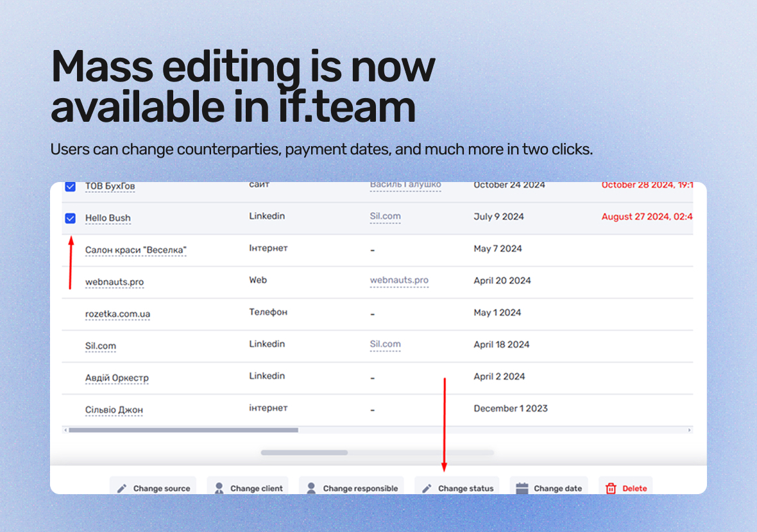The height and width of the screenshot is (532, 757).
Task: Click Sil.com client in Hello Bush row
Action: point(386,216)
